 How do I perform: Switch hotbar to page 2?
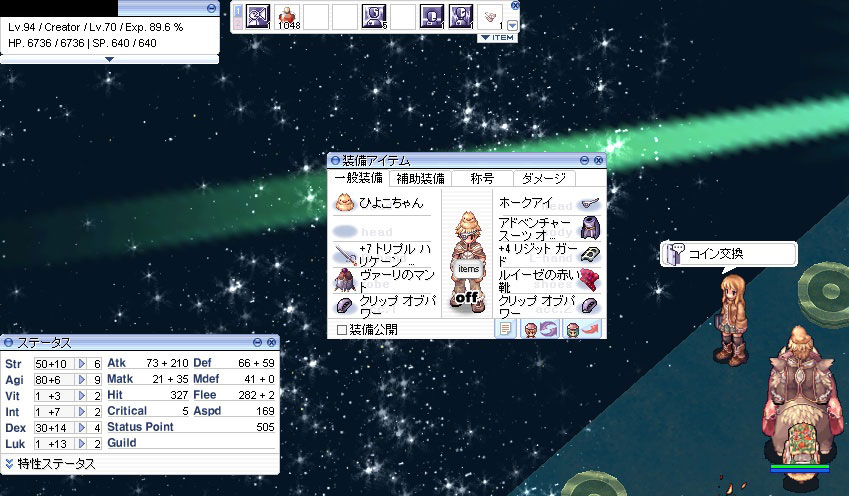coord(238,23)
